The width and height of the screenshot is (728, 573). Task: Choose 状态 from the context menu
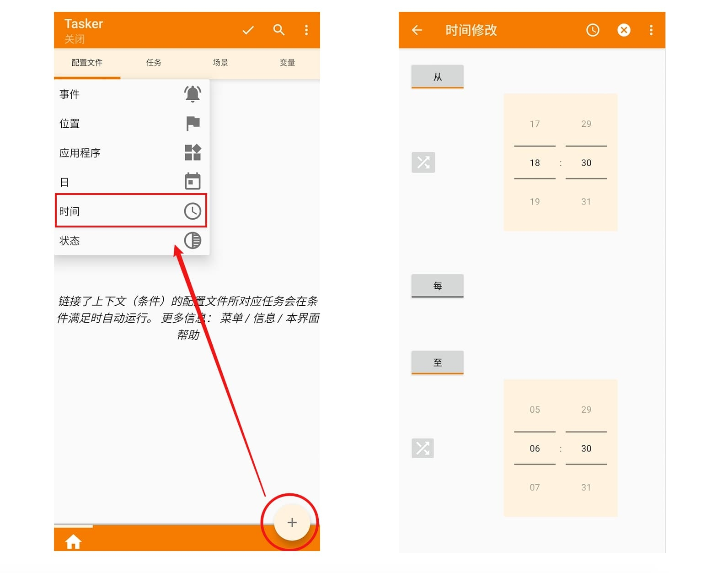132,241
